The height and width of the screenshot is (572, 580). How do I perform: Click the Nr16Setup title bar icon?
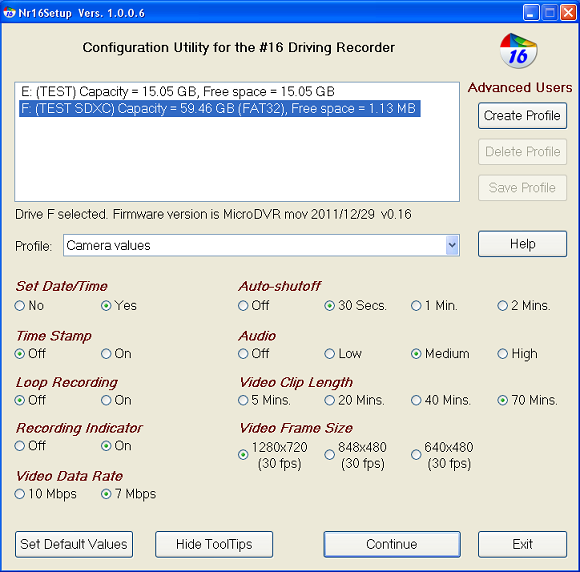pos(9,13)
